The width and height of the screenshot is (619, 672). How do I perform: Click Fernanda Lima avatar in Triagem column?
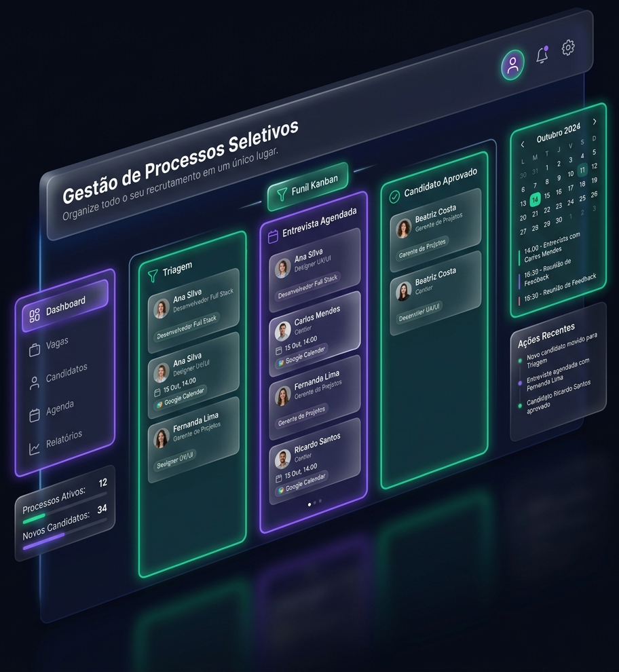[x=161, y=438]
